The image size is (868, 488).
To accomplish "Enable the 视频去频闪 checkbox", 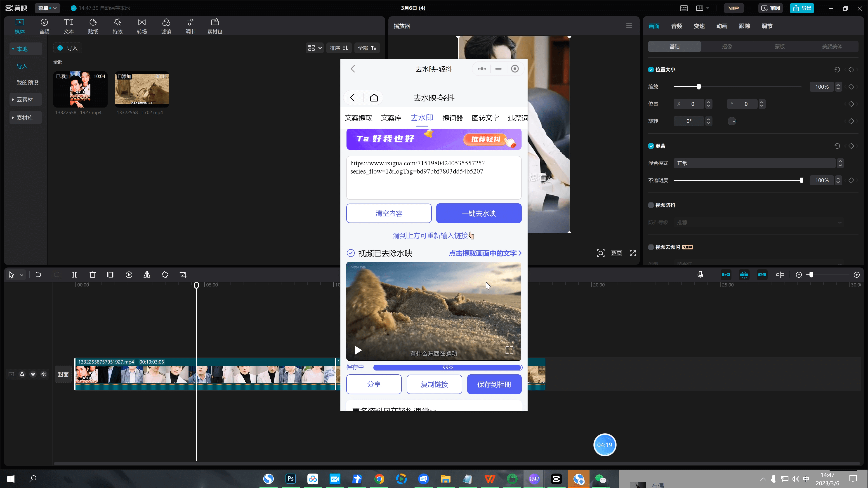I will (651, 247).
